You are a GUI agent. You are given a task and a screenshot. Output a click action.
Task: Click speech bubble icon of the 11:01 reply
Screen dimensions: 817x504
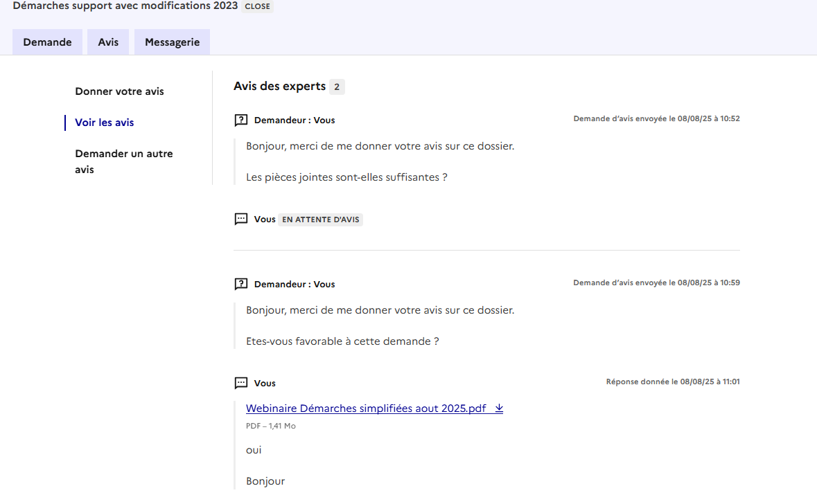tap(241, 383)
